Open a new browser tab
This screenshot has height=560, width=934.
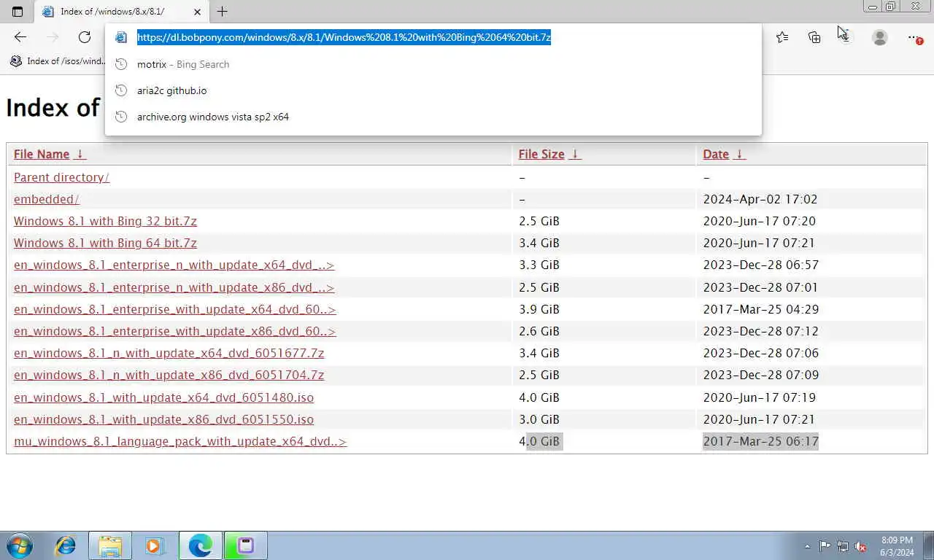coord(222,12)
